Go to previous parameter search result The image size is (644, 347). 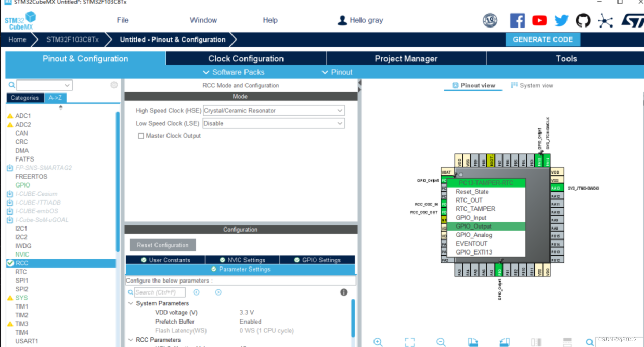(x=196, y=292)
